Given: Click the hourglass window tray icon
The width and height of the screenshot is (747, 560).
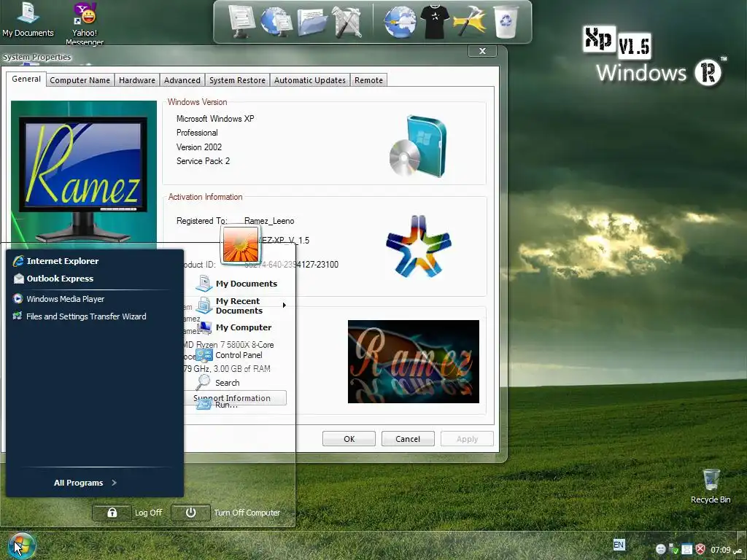Looking at the screenshot, I should tap(687, 549).
